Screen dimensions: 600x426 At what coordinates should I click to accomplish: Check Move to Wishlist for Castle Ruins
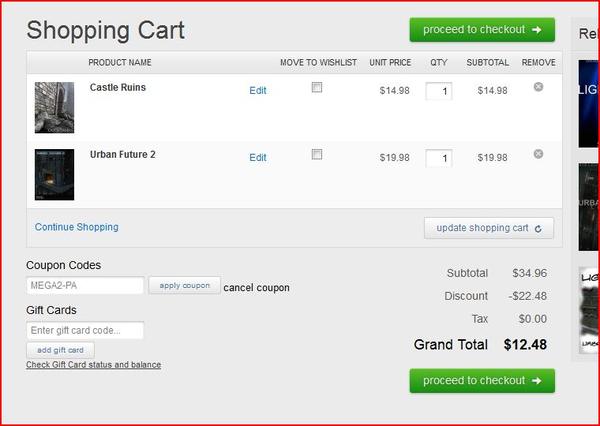coord(317,88)
